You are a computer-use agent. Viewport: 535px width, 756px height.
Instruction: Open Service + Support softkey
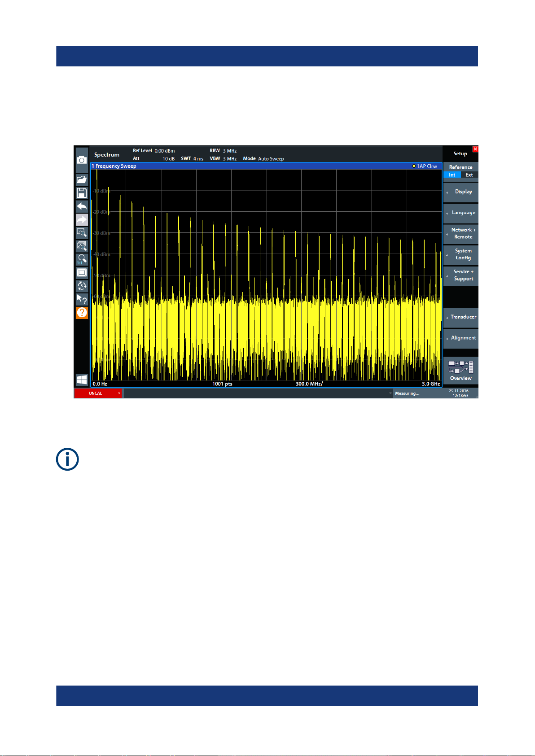pyautogui.click(x=460, y=275)
